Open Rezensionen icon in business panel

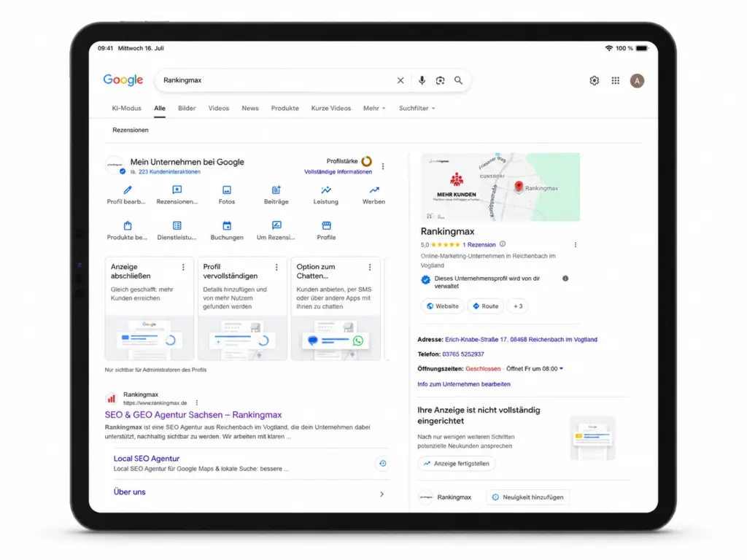pyautogui.click(x=177, y=190)
